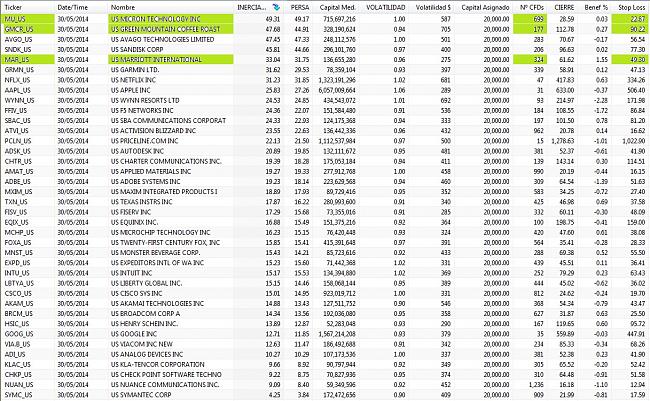Click US SANDISK CORP name

click(x=137, y=49)
